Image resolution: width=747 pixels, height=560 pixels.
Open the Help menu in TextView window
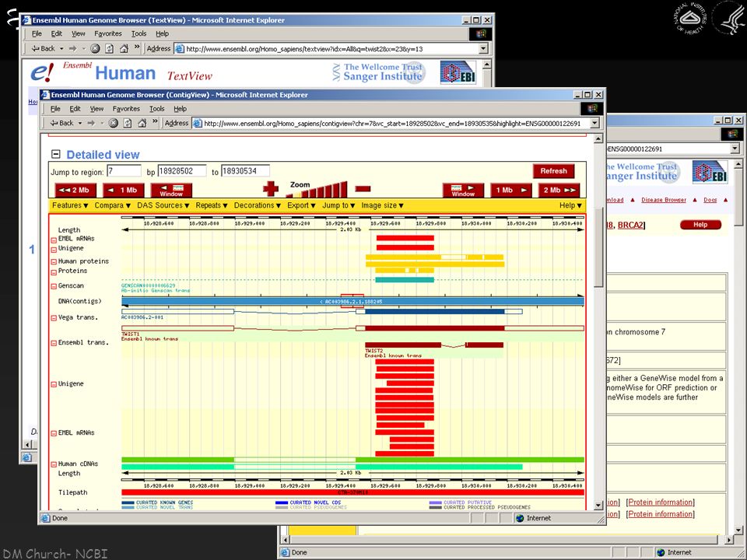(x=163, y=33)
